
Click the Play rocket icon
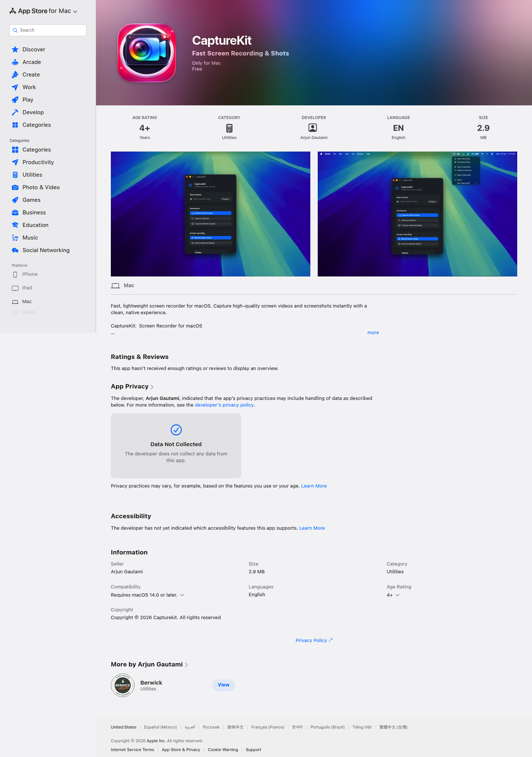(15, 100)
